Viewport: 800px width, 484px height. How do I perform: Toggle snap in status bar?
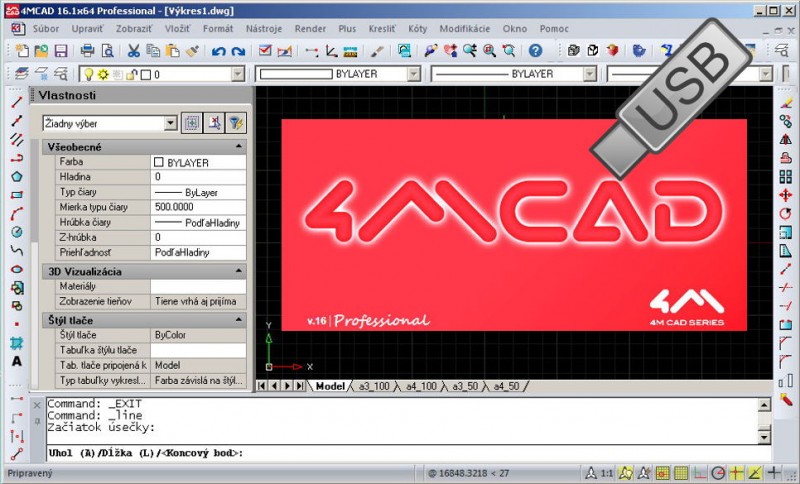(x=662, y=473)
